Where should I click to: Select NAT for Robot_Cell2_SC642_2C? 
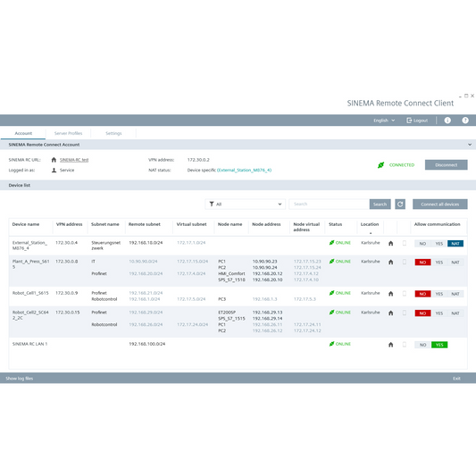[x=455, y=313]
